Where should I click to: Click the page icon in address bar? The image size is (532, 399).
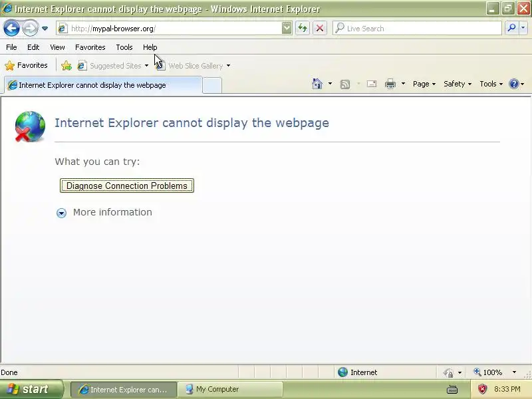point(63,29)
